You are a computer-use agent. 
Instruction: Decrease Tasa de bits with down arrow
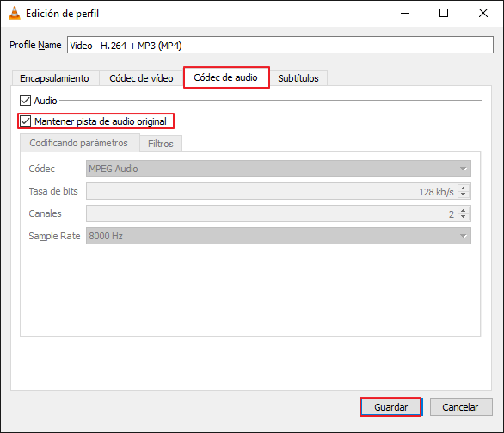pos(464,195)
